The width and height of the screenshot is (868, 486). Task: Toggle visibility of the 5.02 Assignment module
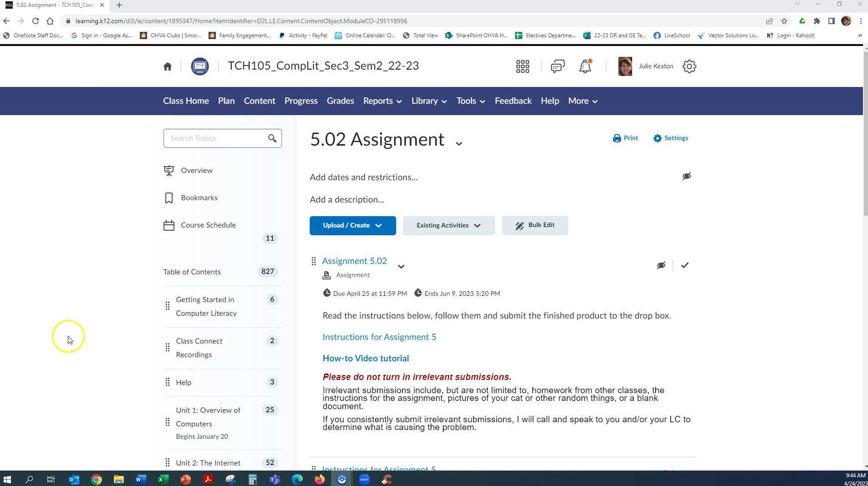click(x=686, y=176)
